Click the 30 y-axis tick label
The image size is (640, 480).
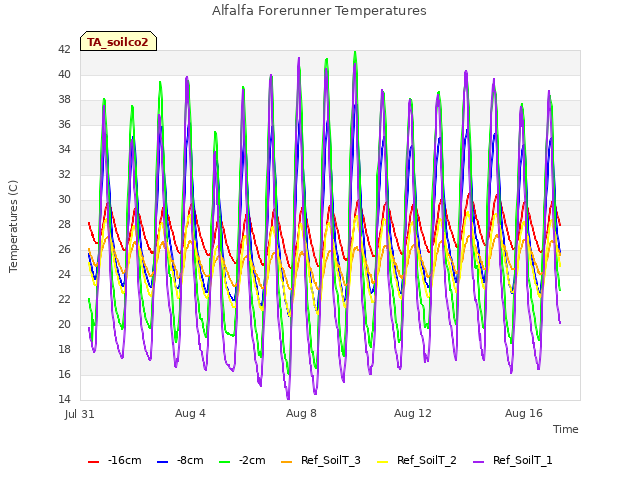click(64, 200)
